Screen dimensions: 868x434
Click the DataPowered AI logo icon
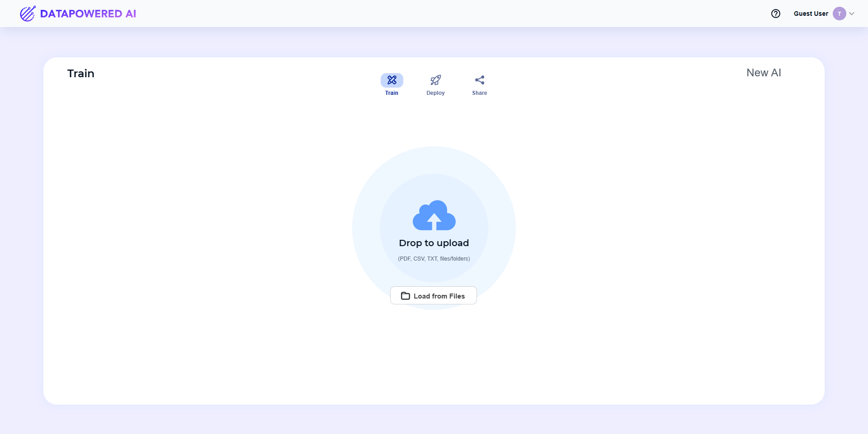click(x=27, y=14)
